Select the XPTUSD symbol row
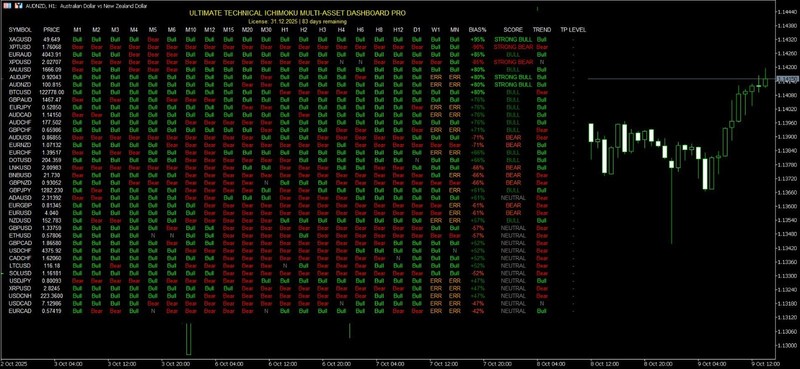The image size is (800, 369). click(20, 47)
